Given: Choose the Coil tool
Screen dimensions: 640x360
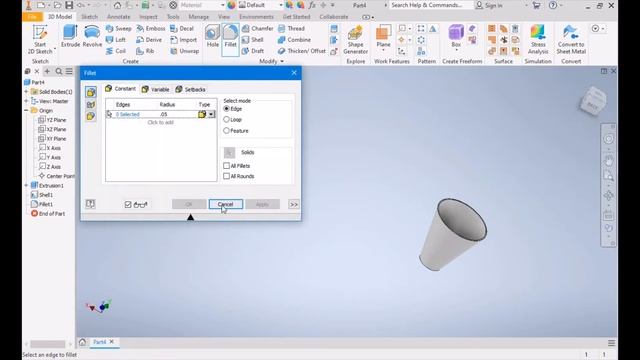Looking at the screenshot, I should 116,51.
